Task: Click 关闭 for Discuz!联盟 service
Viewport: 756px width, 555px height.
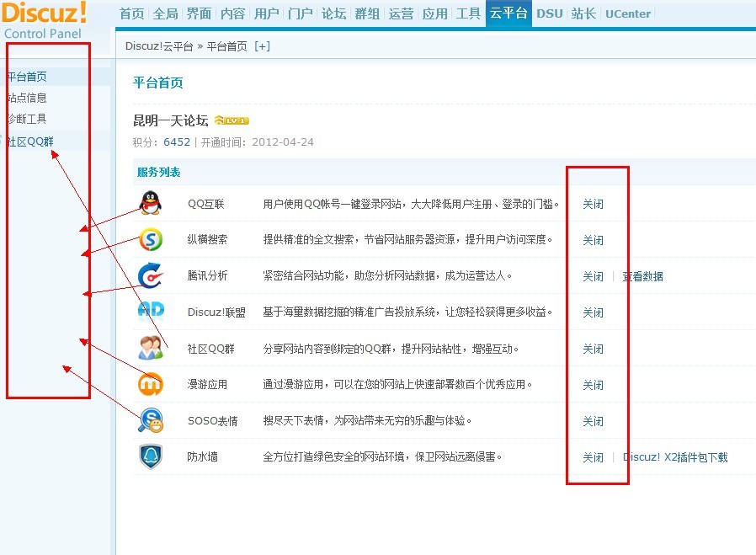Action: [x=593, y=312]
